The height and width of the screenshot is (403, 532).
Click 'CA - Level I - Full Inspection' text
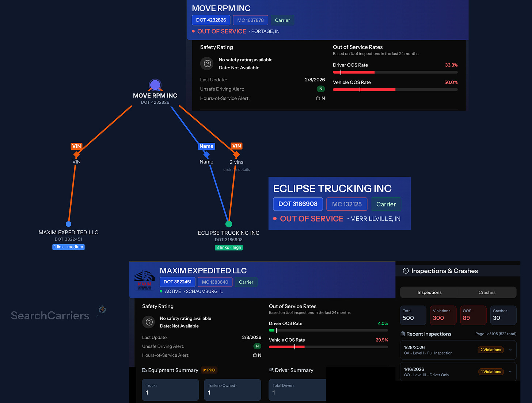(x=428, y=353)
